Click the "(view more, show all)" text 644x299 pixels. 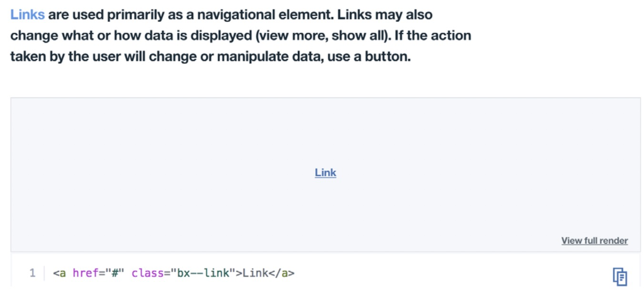coord(323,36)
